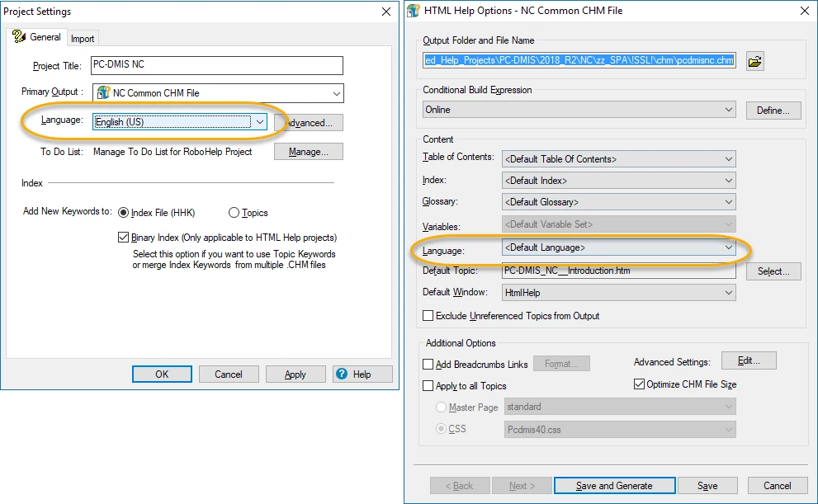Click Save button in HTML Help Options
Screen dimensions: 818x504
tap(707, 486)
